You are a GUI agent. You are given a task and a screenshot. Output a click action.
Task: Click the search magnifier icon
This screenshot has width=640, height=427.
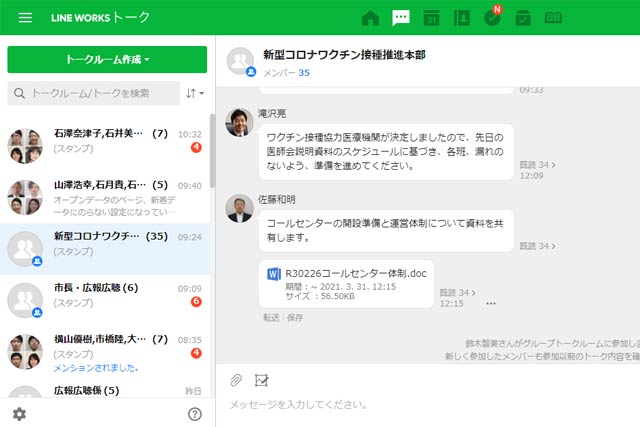tap(19, 93)
